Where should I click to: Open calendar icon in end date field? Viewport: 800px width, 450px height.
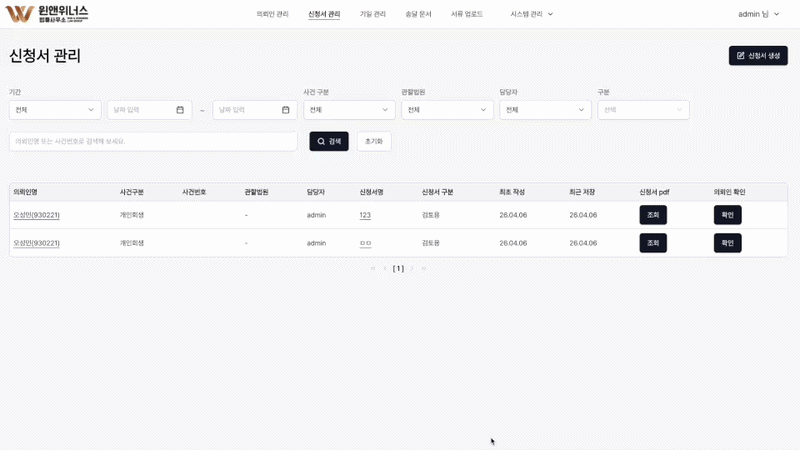[x=286, y=110]
